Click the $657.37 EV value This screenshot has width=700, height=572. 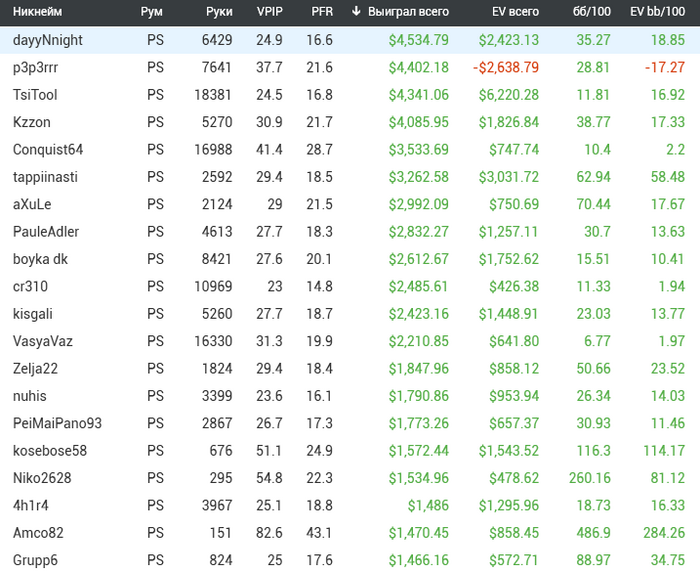514,423
